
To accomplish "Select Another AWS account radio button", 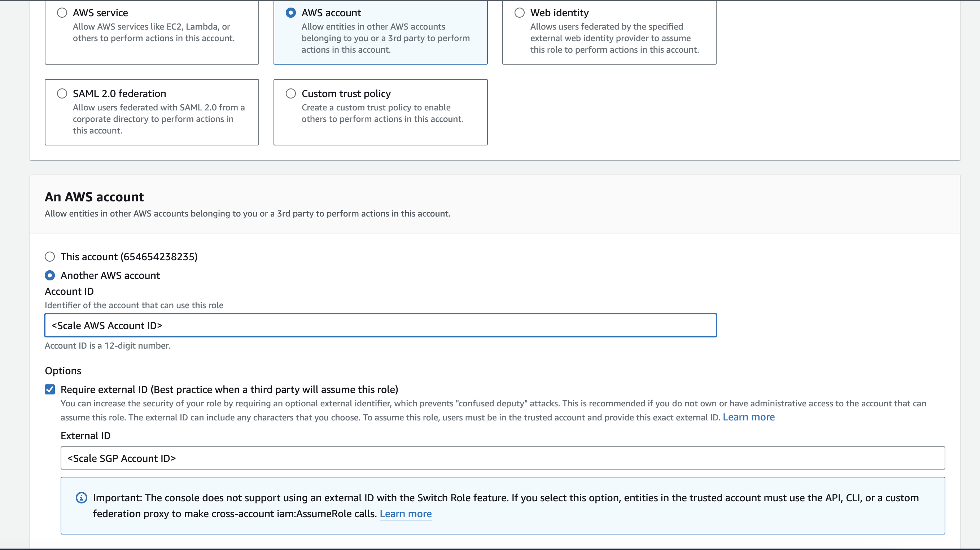I will [x=50, y=275].
